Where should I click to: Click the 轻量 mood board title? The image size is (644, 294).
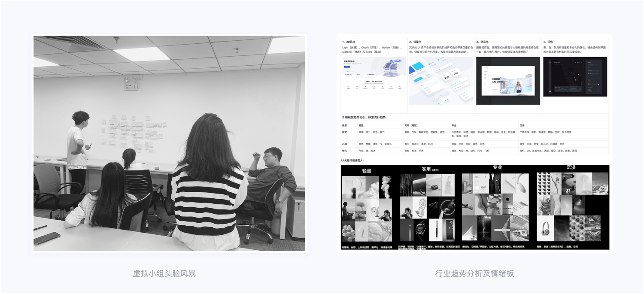click(x=367, y=170)
